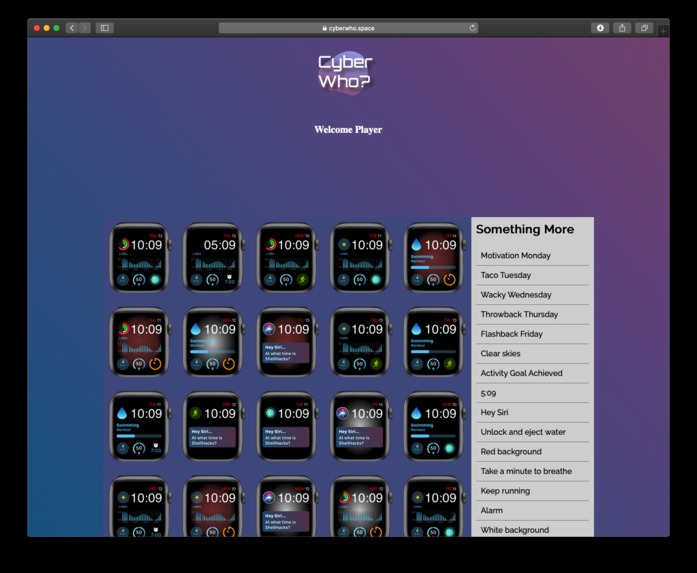Choose the Keep running entry

pos(532,491)
